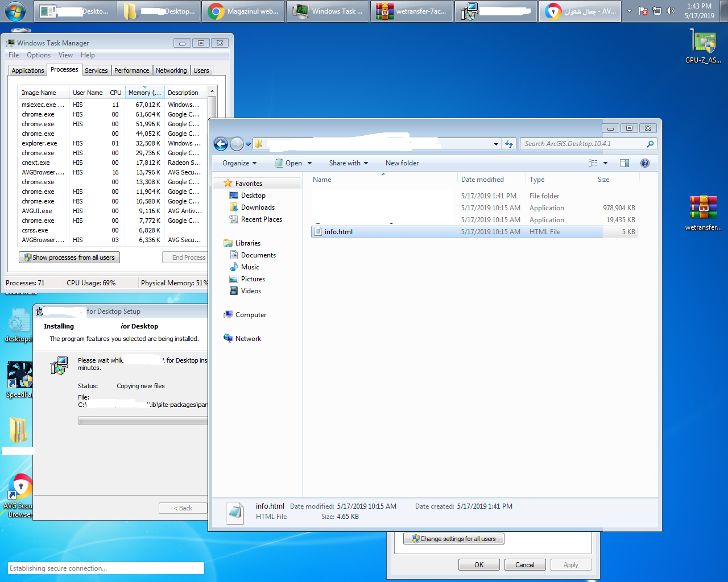Open the dropdown arrow next to Open
The width and height of the screenshot is (728, 582).
click(309, 163)
